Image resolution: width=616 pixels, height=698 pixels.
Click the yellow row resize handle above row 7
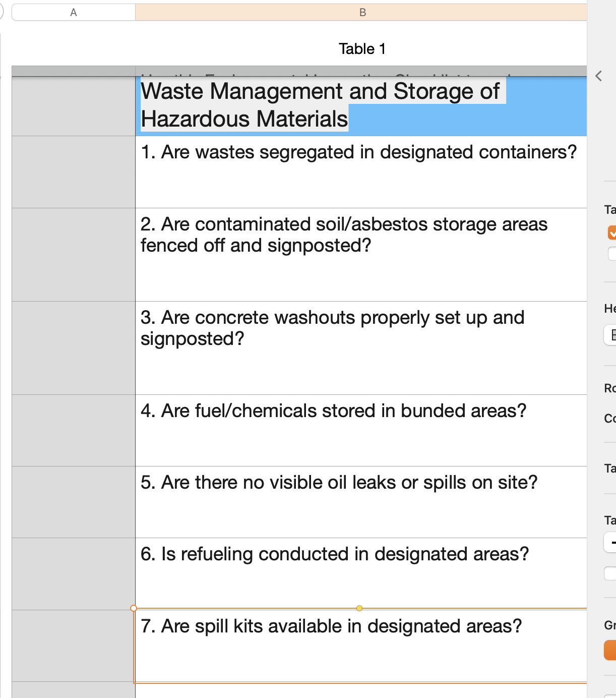(x=359, y=608)
